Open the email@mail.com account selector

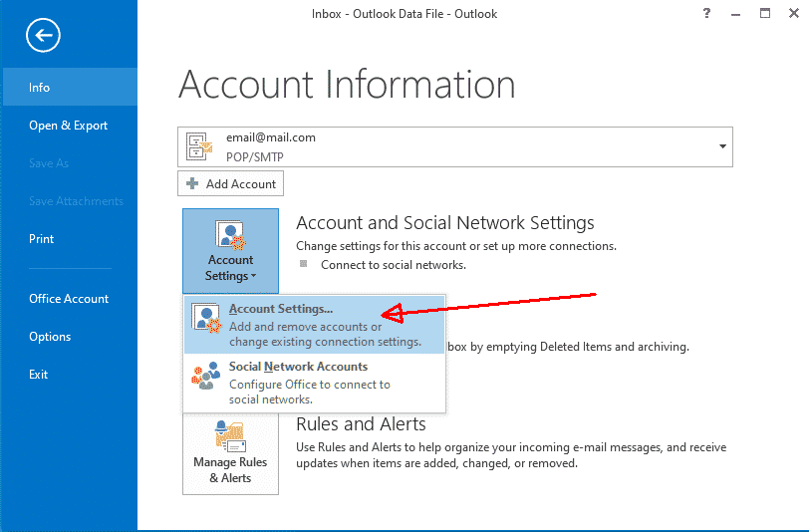pyautogui.click(x=454, y=146)
